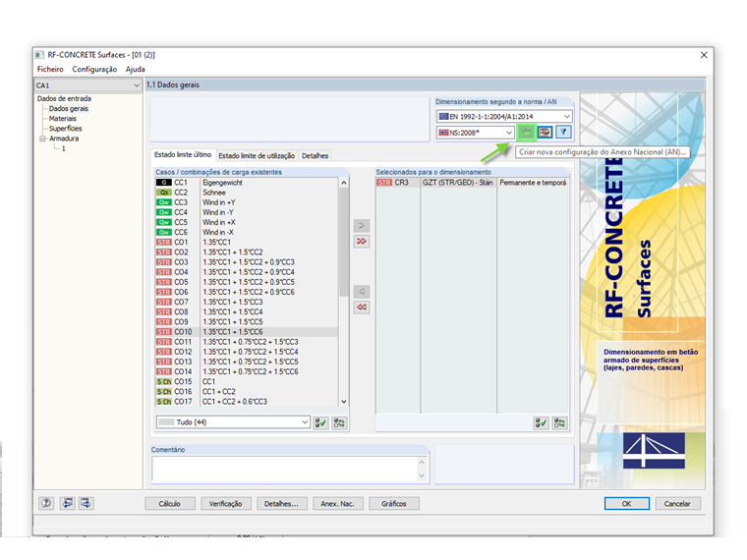Select all icon under selected-for-design list
This screenshot has height=560, width=747.
pyautogui.click(x=541, y=422)
